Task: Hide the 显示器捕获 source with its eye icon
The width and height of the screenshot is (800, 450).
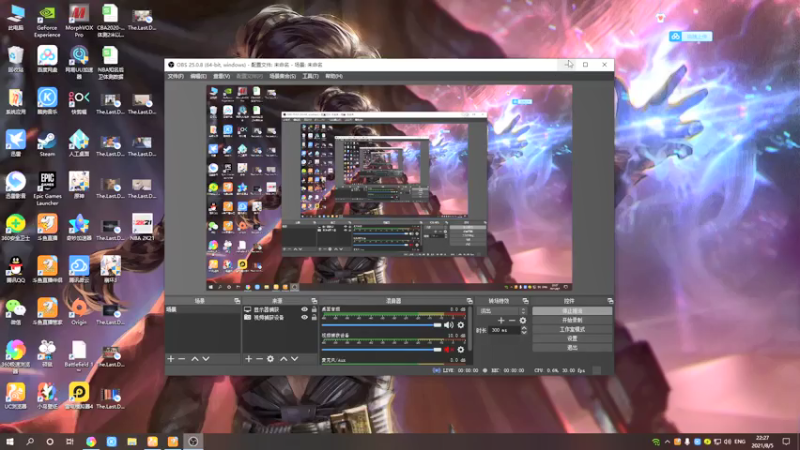Action: coord(305,310)
